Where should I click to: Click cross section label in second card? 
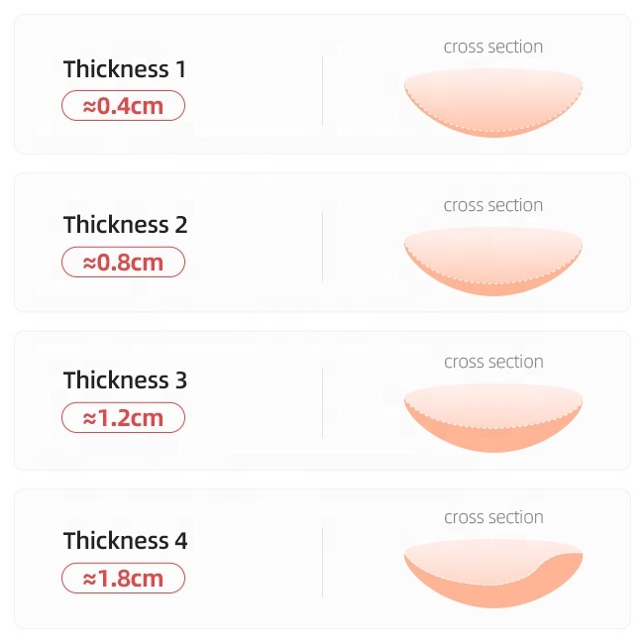tap(493, 205)
